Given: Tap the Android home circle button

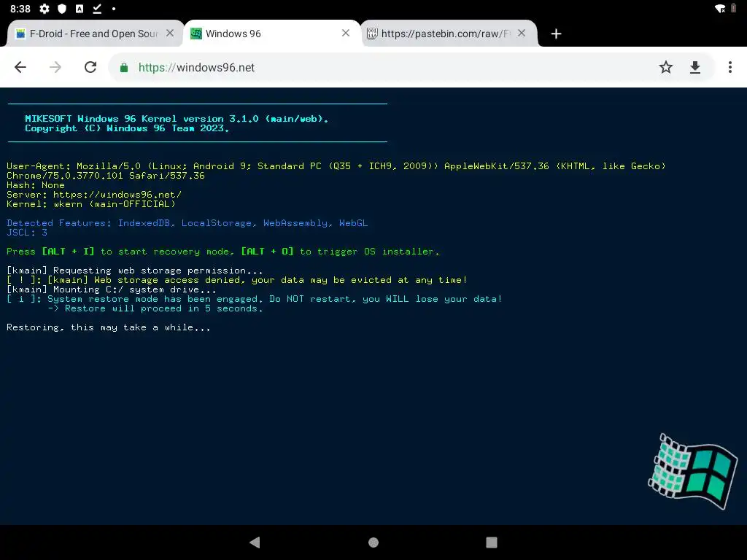Looking at the screenshot, I should [373, 542].
